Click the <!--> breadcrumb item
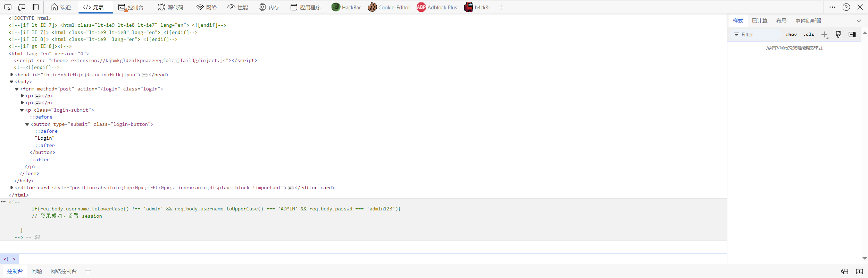Viewport: 868px width, 278px height. (9, 259)
